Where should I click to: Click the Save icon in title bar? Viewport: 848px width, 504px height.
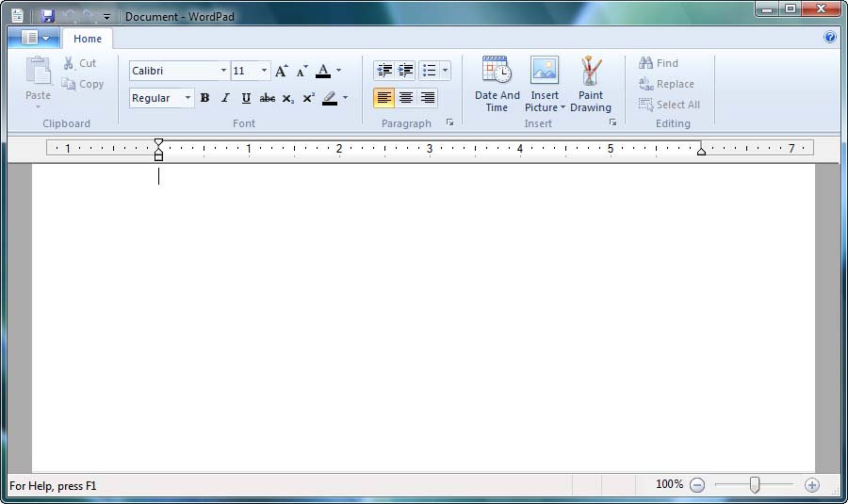48,16
